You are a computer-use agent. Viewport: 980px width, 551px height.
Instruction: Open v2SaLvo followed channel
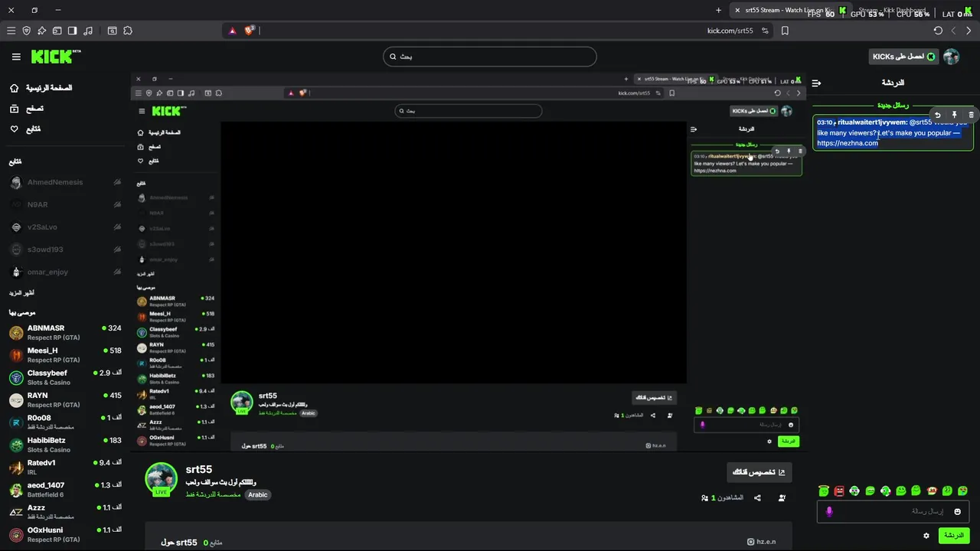65,227
